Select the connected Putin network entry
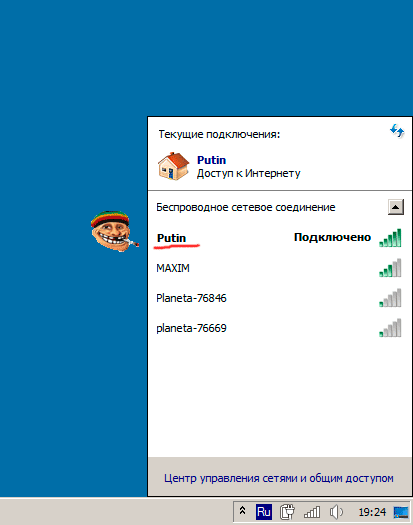 280,238
